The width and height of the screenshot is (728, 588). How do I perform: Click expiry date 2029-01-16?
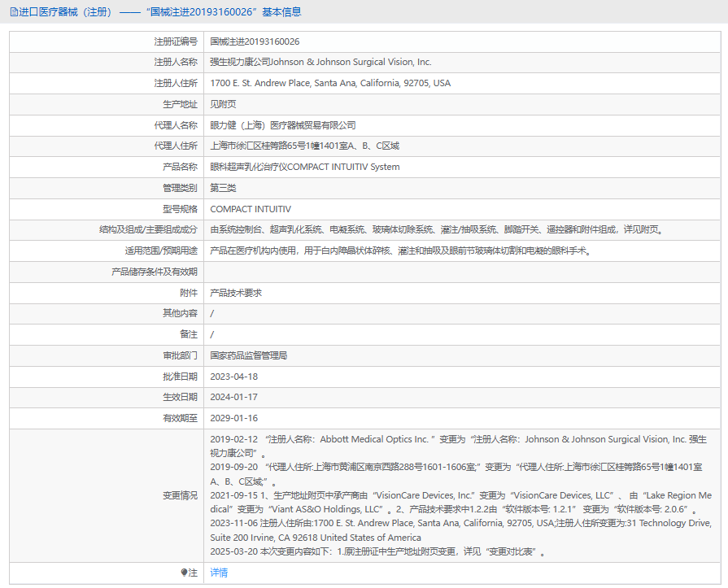pyautogui.click(x=233, y=418)
